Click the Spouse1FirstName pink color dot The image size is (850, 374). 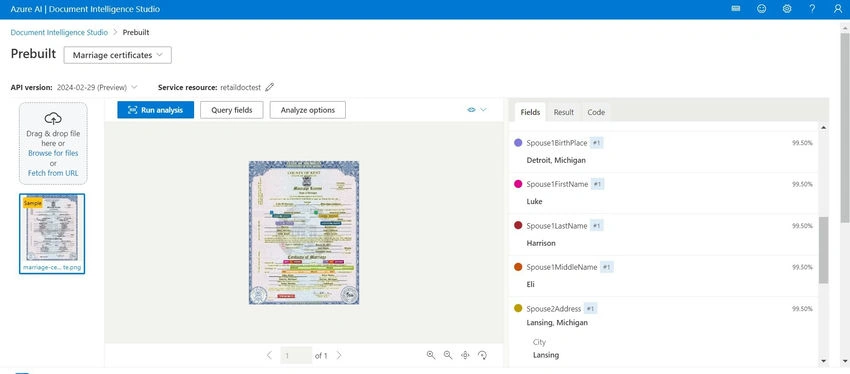click(x=518, y=184)
